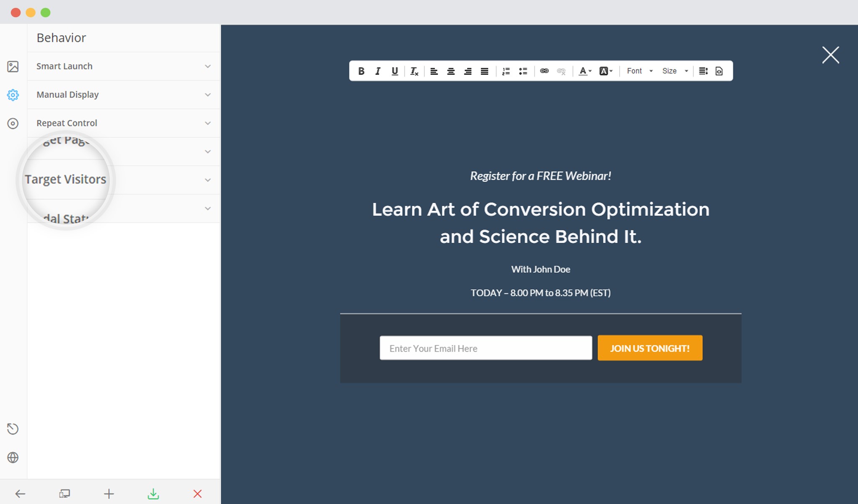858x504 pixels.
Task: Click the close popup X button
Action: click(831, 54)
